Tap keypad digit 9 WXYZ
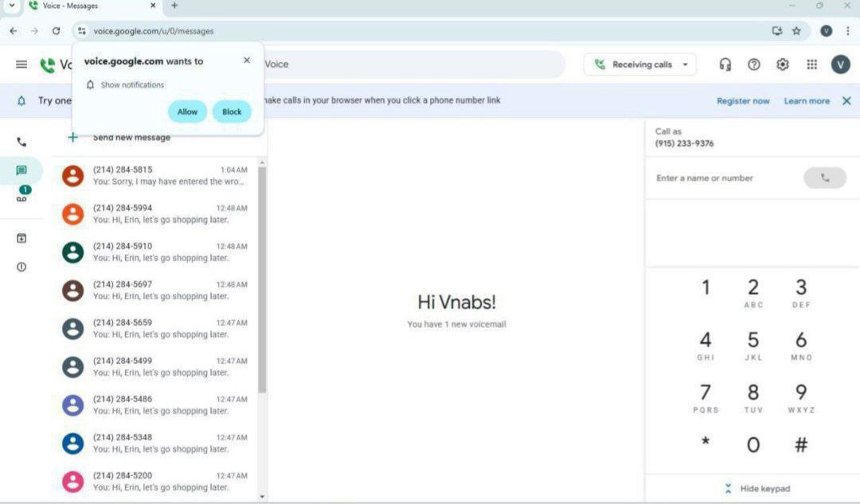860x504 pixels. pos(801,398)
